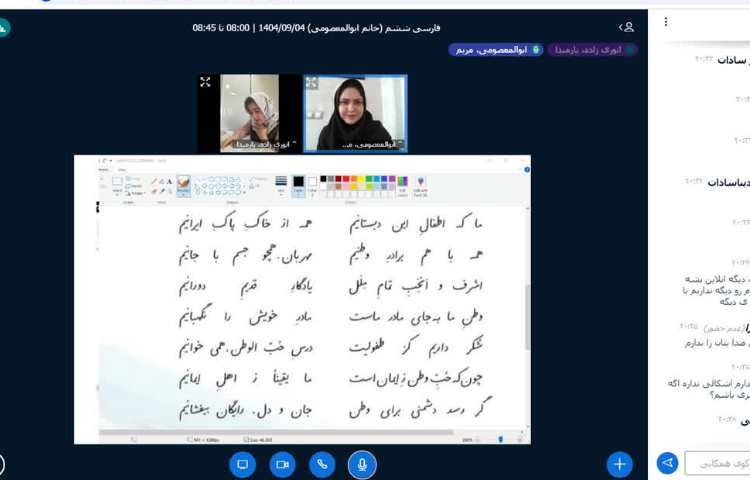The width and height of the screenshot is (750, 480).
Task: Pick black swatch in Paint palette
Action: coord(323,179)
